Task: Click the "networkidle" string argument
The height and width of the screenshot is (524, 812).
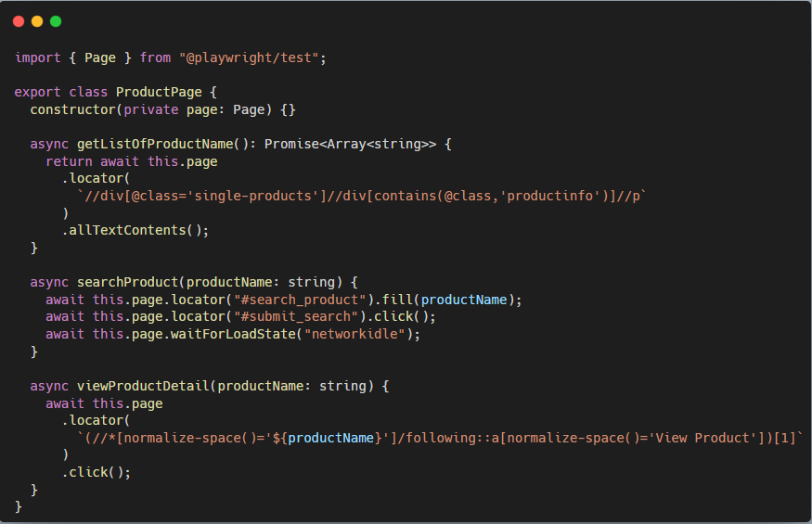Action: [357, 334]
